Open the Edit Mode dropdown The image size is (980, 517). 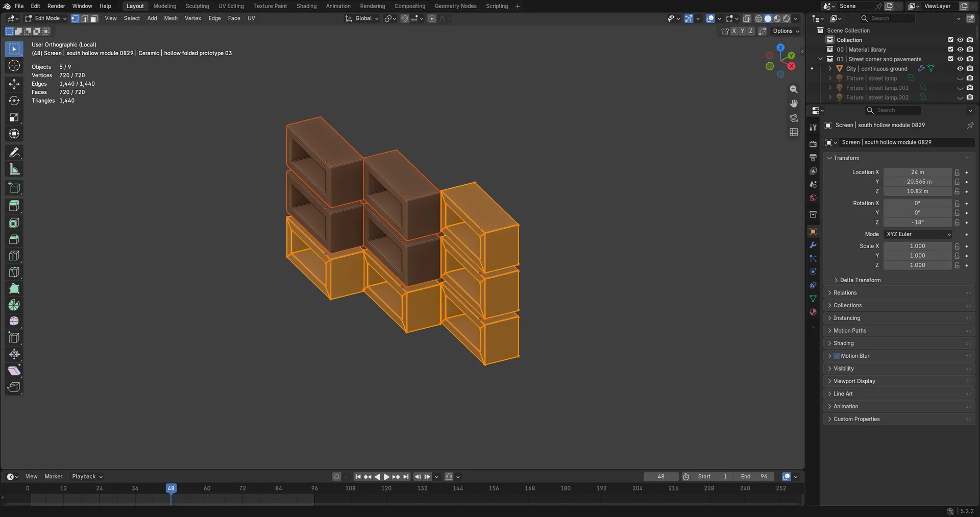pos(46,18)
